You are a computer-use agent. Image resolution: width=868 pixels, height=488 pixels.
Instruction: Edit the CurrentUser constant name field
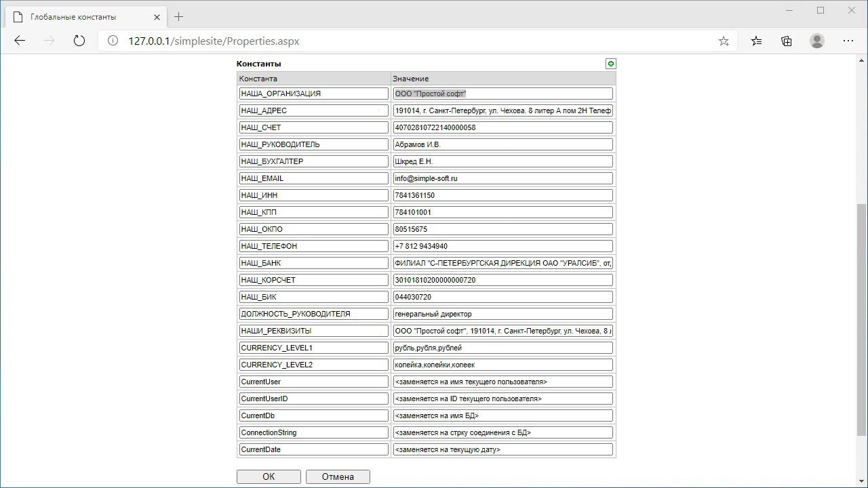tap(313, 382)
